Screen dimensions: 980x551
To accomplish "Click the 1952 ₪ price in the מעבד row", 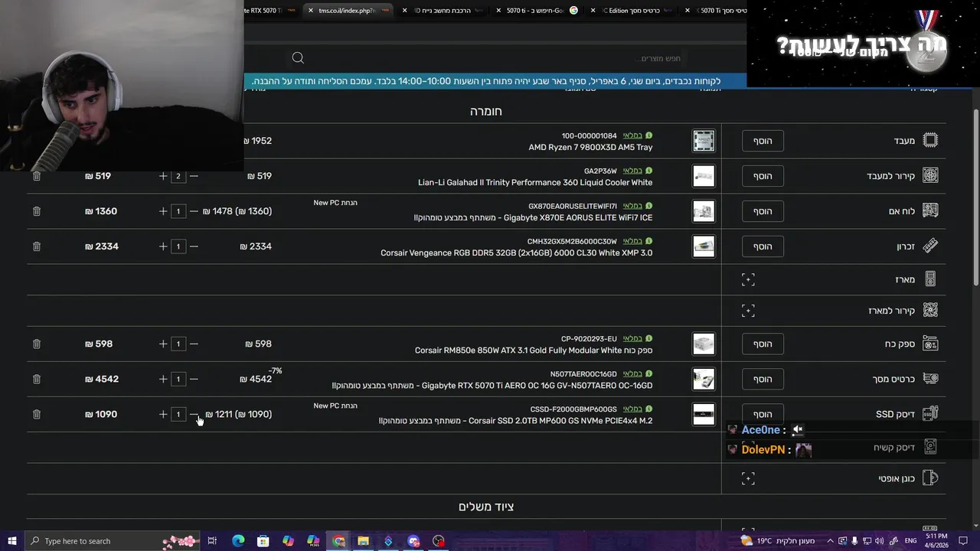I will tap(258, 141).
